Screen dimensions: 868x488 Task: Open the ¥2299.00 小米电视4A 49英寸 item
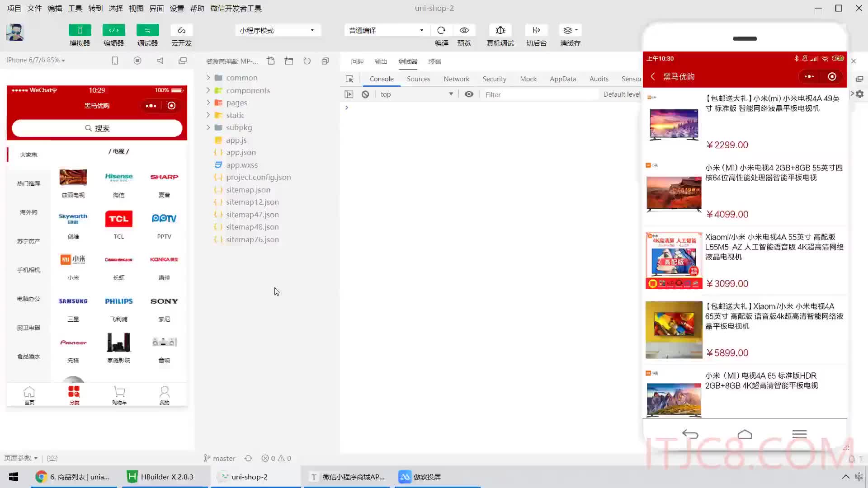tap(745, 122)
